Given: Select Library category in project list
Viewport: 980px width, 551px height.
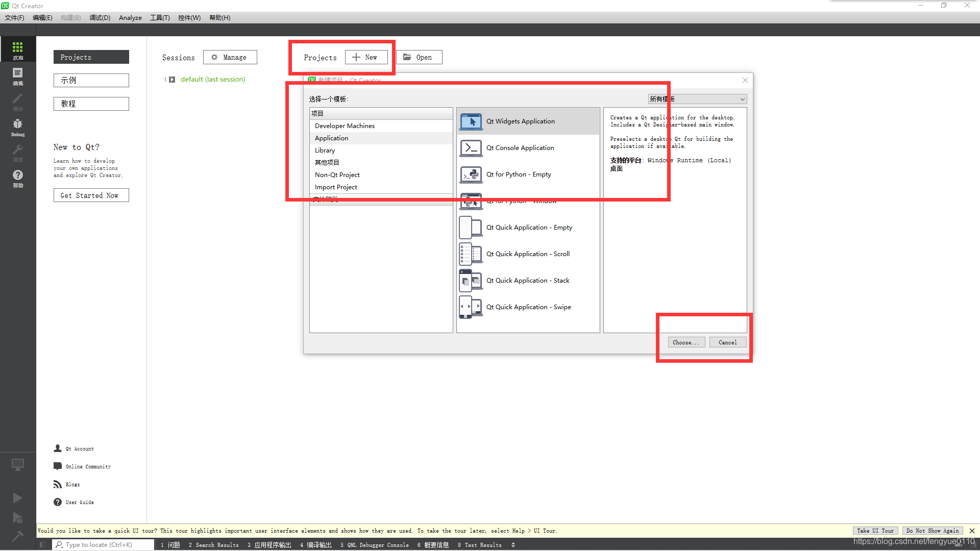Looking at the screenshot, I should 325,151.
